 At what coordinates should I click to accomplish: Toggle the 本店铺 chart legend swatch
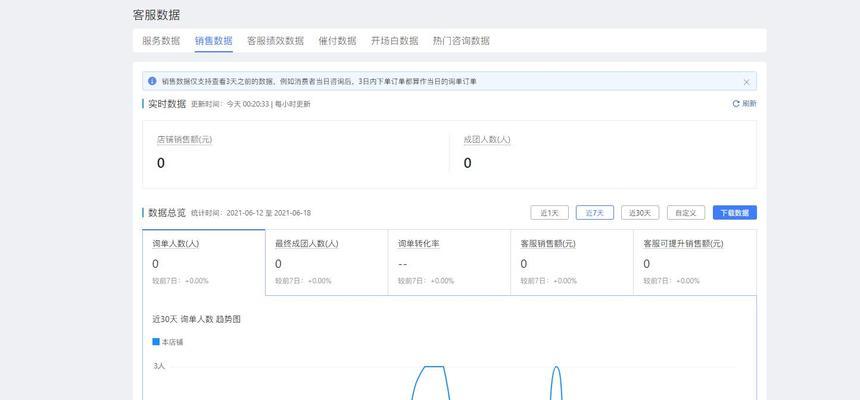tap(156, 342)
